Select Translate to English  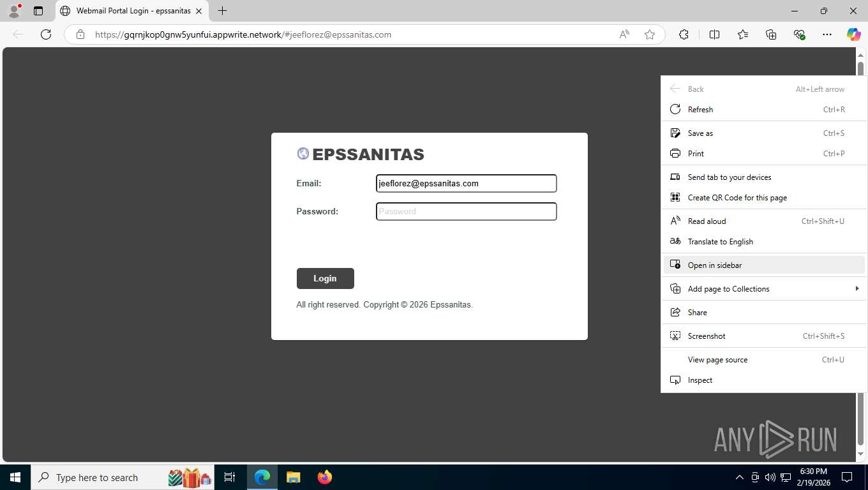(x=764, y=241)
